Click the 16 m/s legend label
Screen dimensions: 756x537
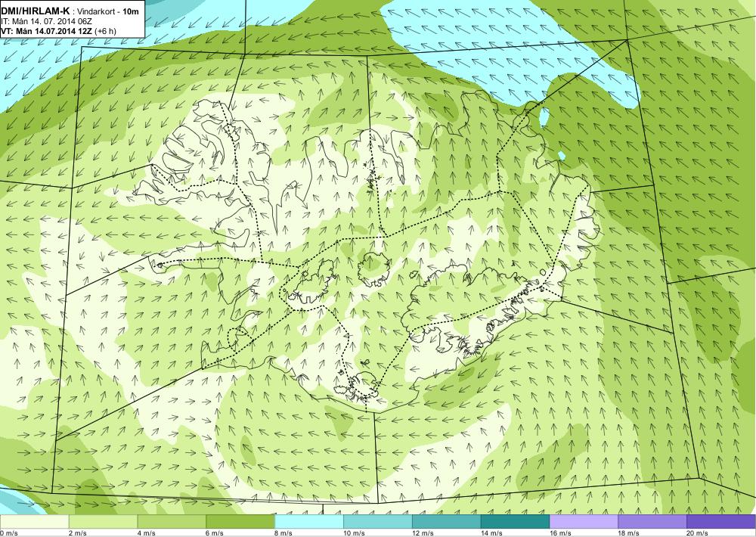coord(560,533)
